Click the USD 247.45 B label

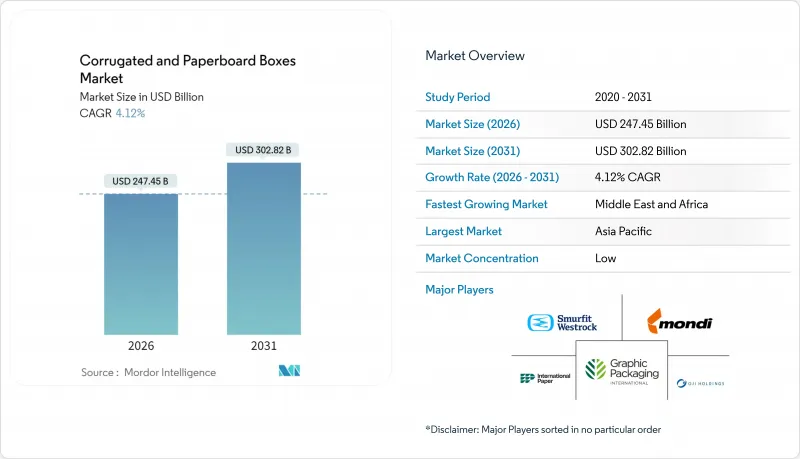140,181
